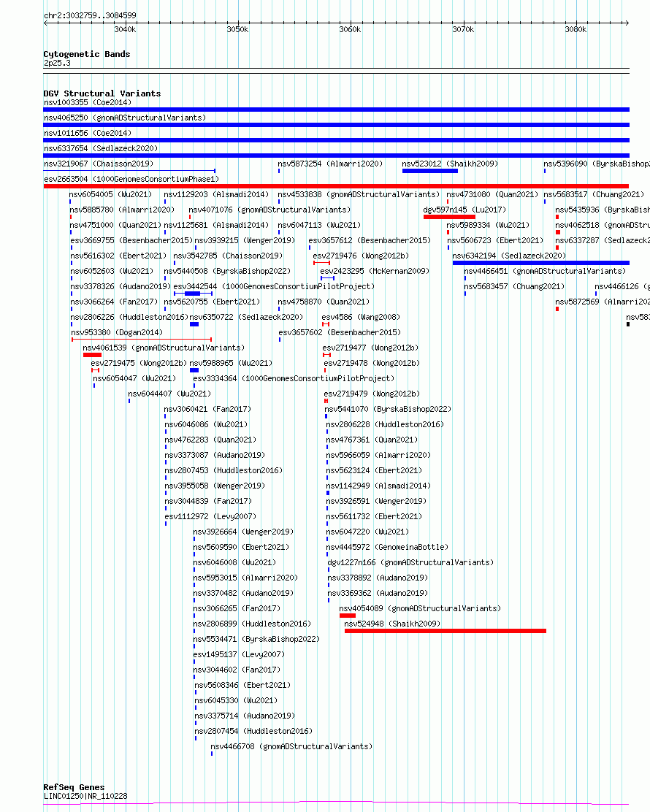Click the 2p25.3 band label
The height and width of the screenshot is (812, 650).
pyautogui.click(x=57, y=64)
